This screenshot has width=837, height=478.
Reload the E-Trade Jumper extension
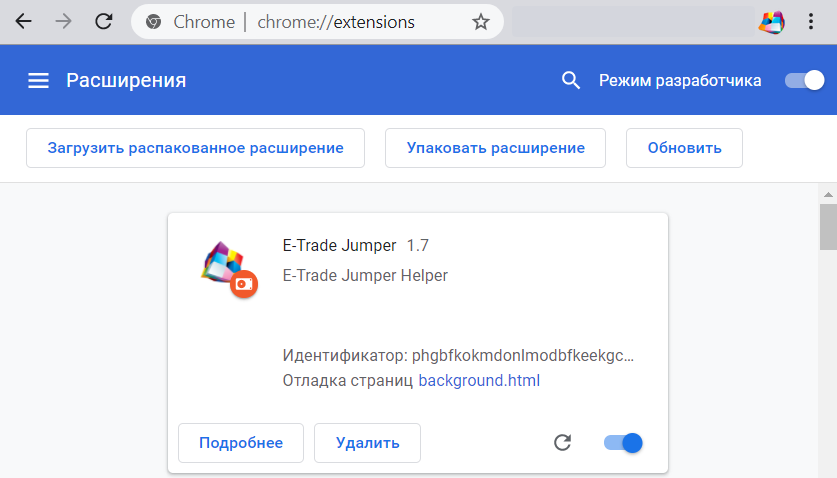coord(563,443)
